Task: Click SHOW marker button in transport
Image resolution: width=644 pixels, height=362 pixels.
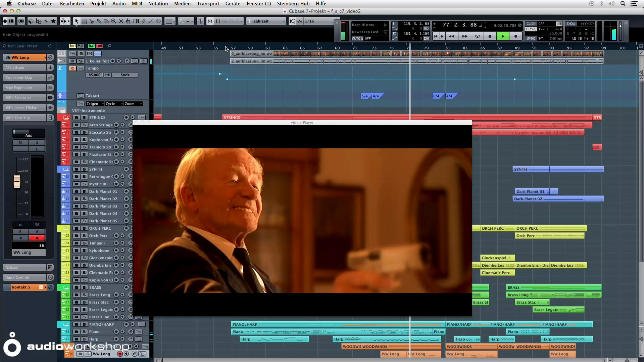Action: click(x=571, y=24)
